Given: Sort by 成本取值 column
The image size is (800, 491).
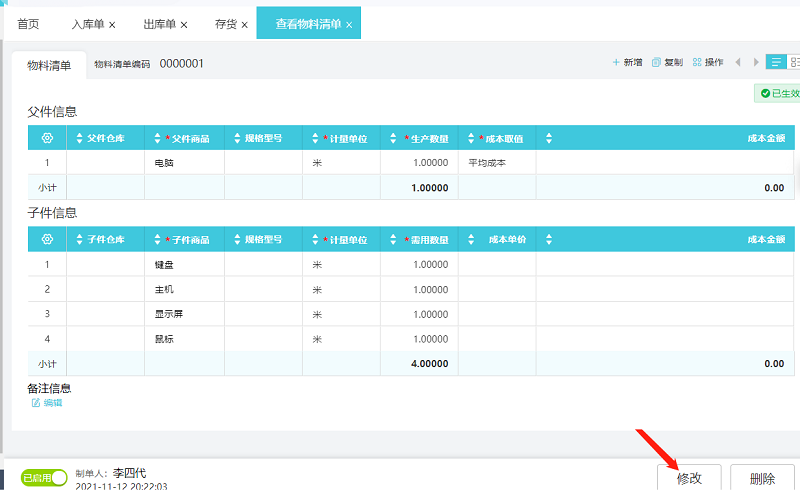Looking at the screenshot, I should (x=471, y=138).
